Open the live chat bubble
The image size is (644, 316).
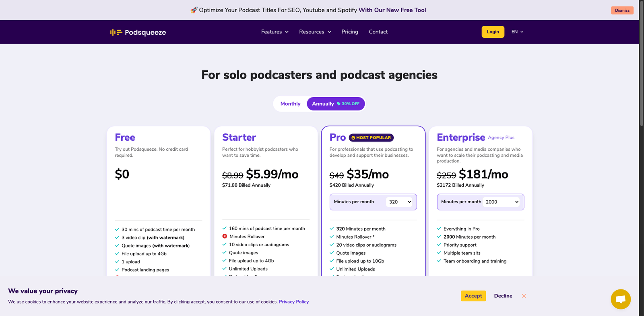[621, 299]
